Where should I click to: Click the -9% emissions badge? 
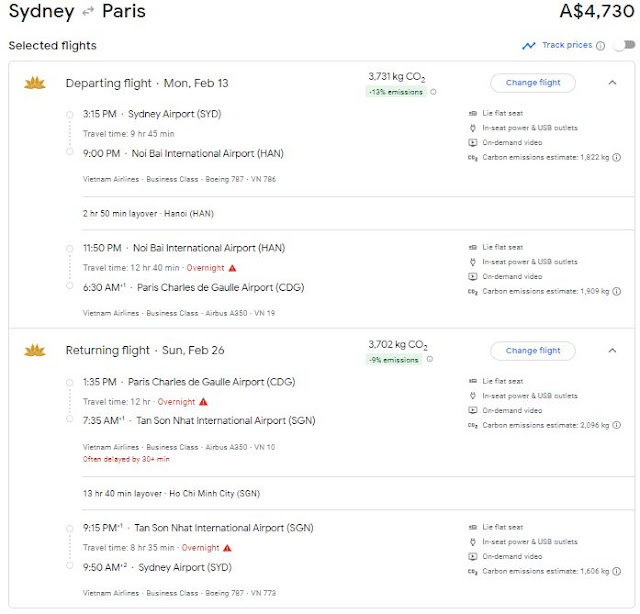click(396, 360)
